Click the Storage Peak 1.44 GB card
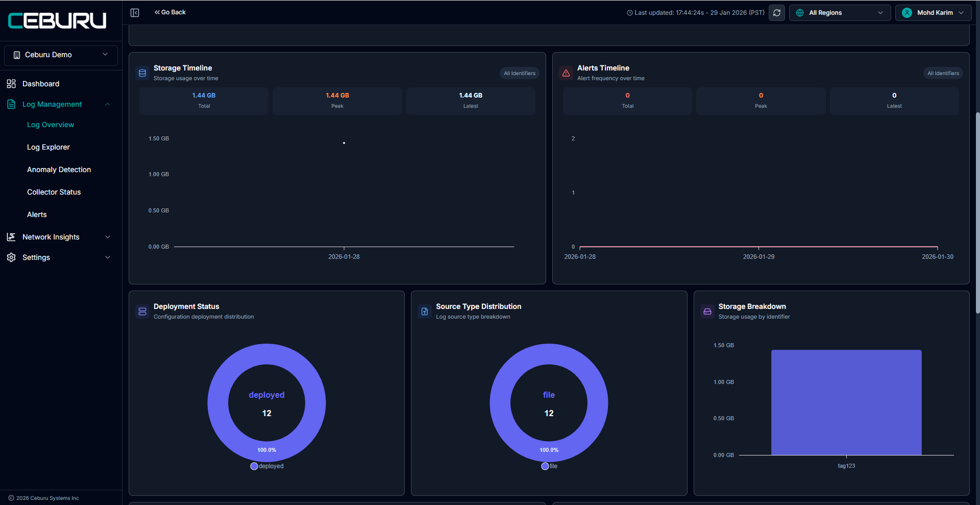Screen dimensions: 980x505 (337, 101)
